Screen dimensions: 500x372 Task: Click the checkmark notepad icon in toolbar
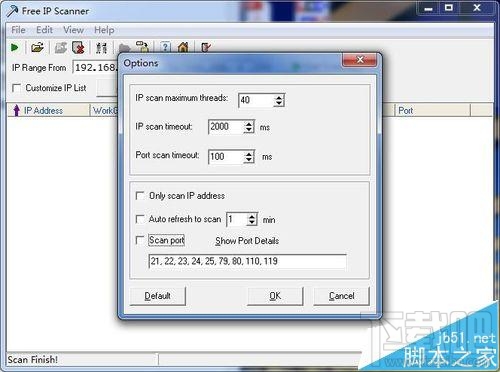(x=206, y=47)
